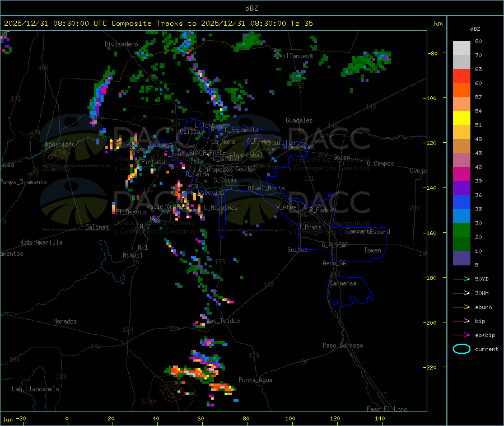504x426 pixels.
Task: Click the dBZ title at top
Action: click(x=251, y=8)
